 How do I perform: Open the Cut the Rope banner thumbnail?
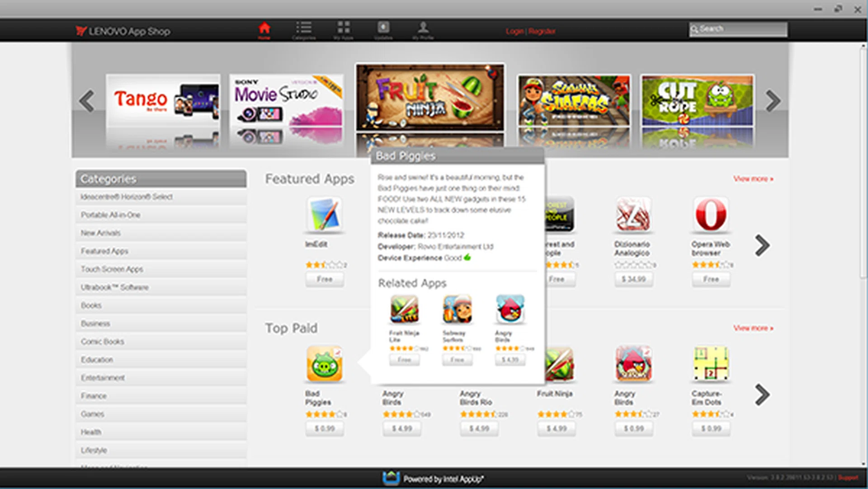pyautogui.click(x=697, y=100)
